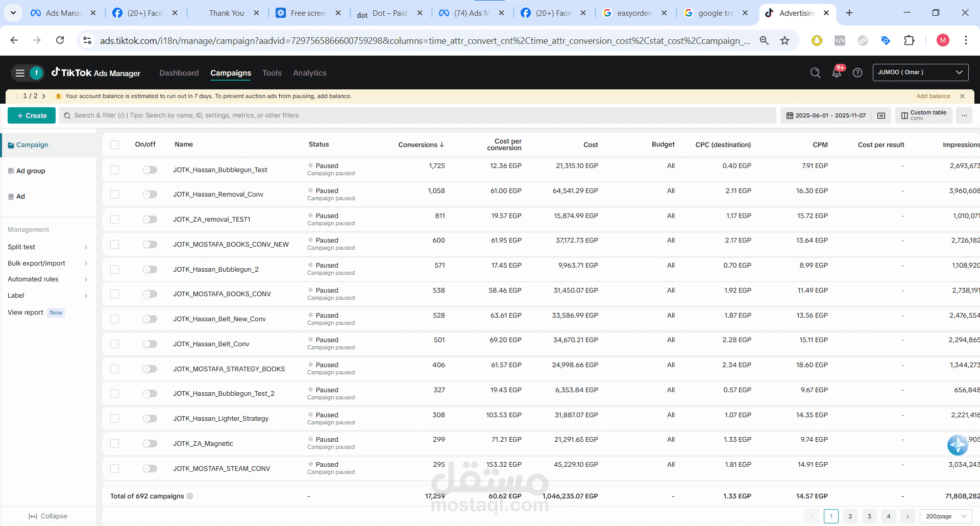Switch on JOTK_ZA_Magnetic campaign

coord(150,443)
